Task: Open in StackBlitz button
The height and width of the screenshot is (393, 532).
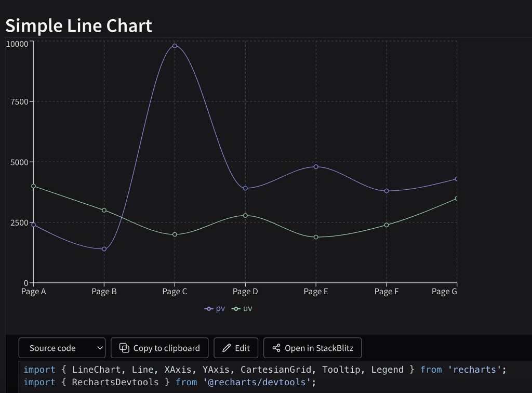Action: tap(312, 348)
